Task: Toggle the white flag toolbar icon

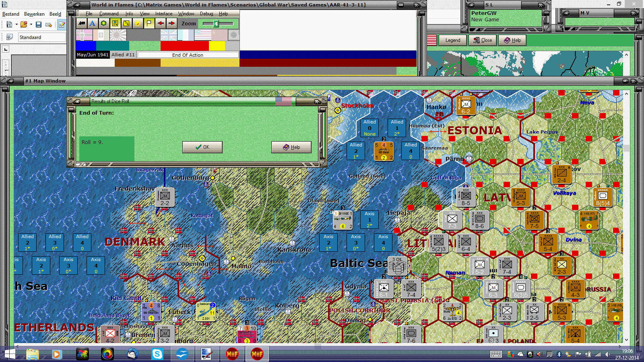Action: point(149,23)
